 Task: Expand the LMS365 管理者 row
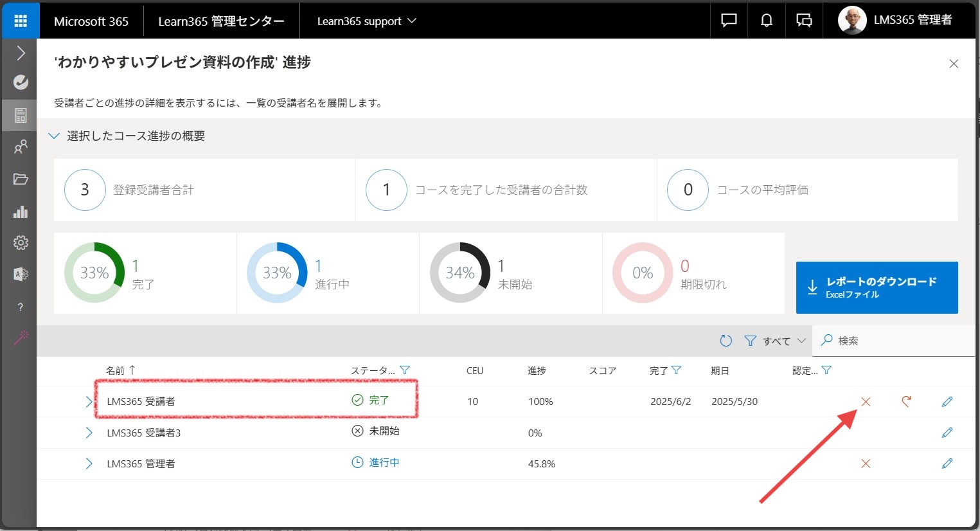point(89,464)
